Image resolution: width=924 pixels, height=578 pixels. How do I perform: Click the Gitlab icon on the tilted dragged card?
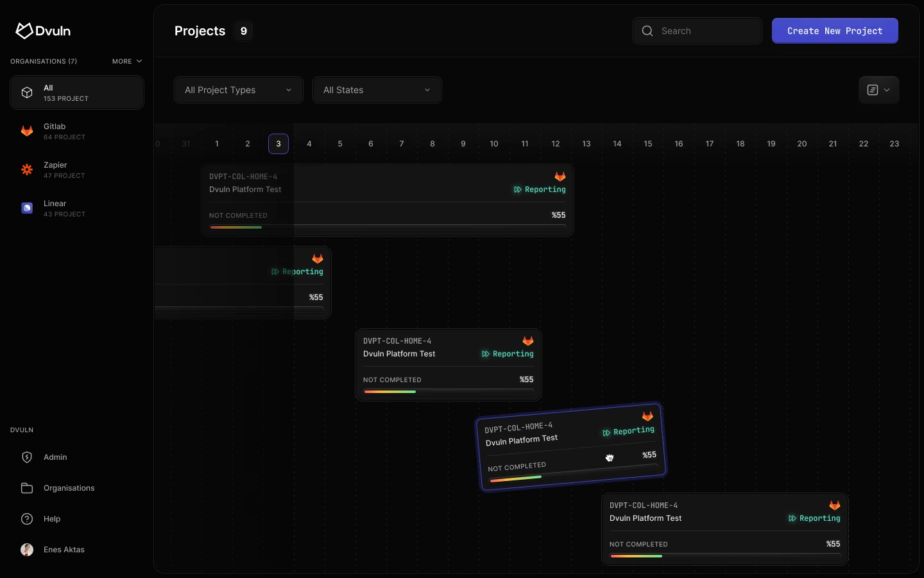[x=647, y=416]
